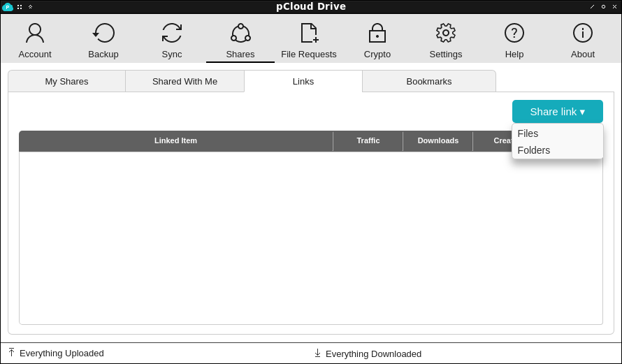Click the pCloud logo in title bar
Viewport: 622px width, 364px height.
(x=8, y=7)
